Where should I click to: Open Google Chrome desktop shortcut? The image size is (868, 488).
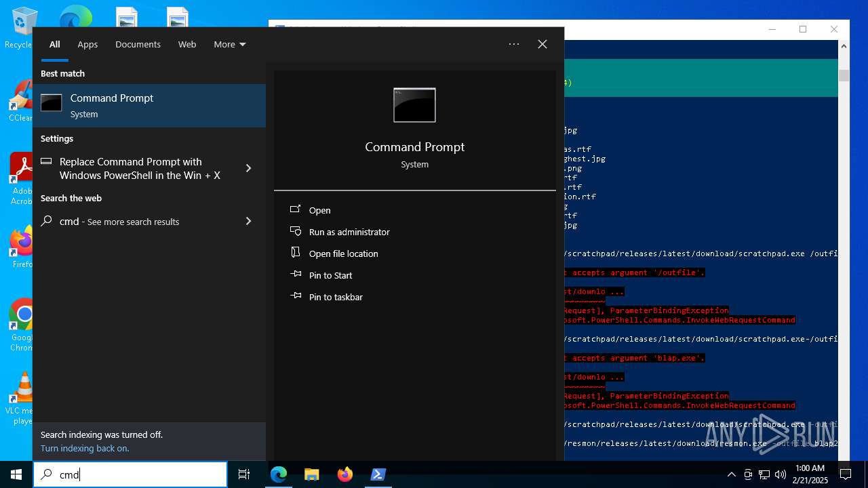tap(22, 325)
